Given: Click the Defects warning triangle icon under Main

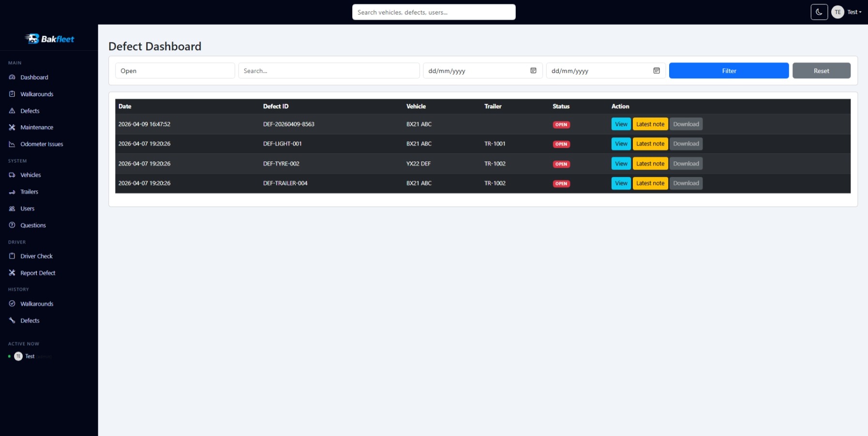Looking at the screenshot, I should tap(12, 111).
